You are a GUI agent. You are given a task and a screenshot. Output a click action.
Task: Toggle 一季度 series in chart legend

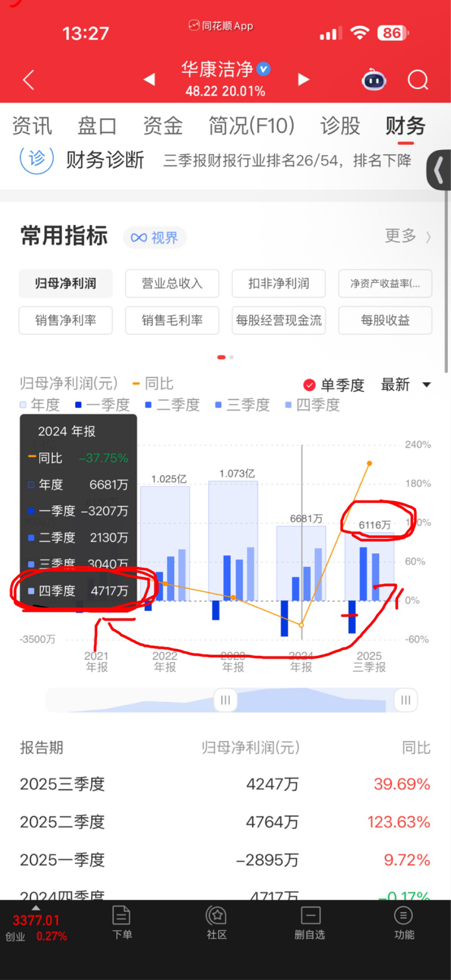tap(102, 405)
